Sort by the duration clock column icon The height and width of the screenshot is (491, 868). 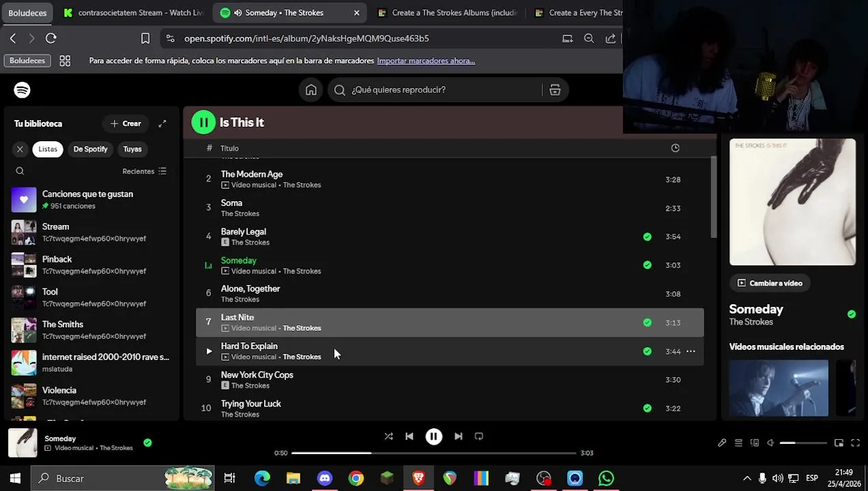[x=675, y=148]
